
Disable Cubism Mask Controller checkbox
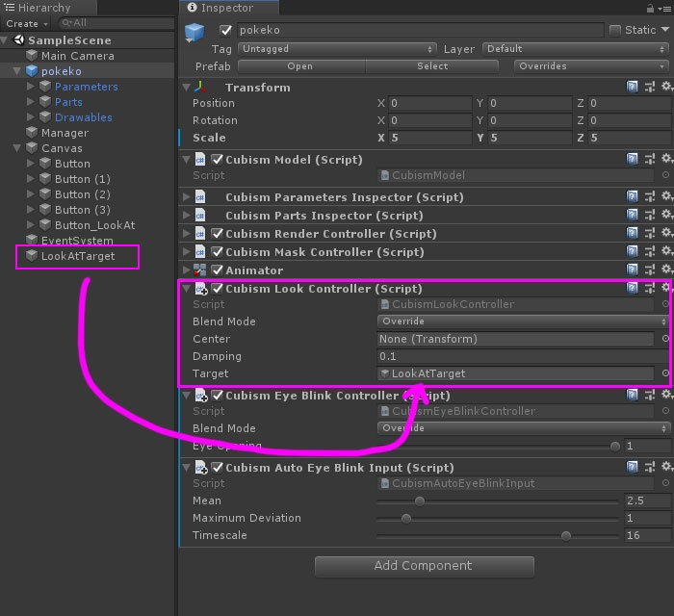218,252
